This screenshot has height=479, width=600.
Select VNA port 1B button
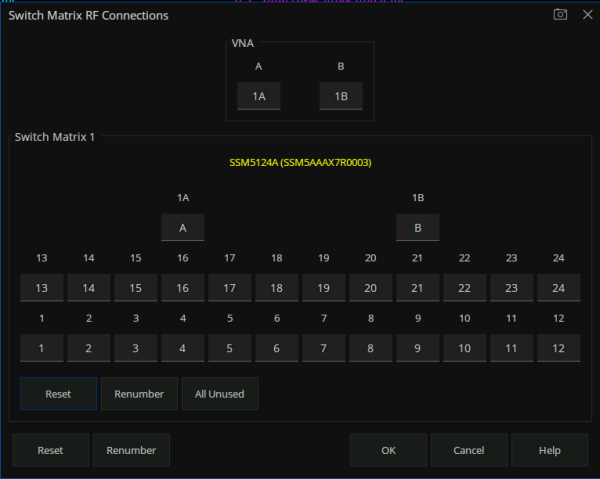point(340,96)
